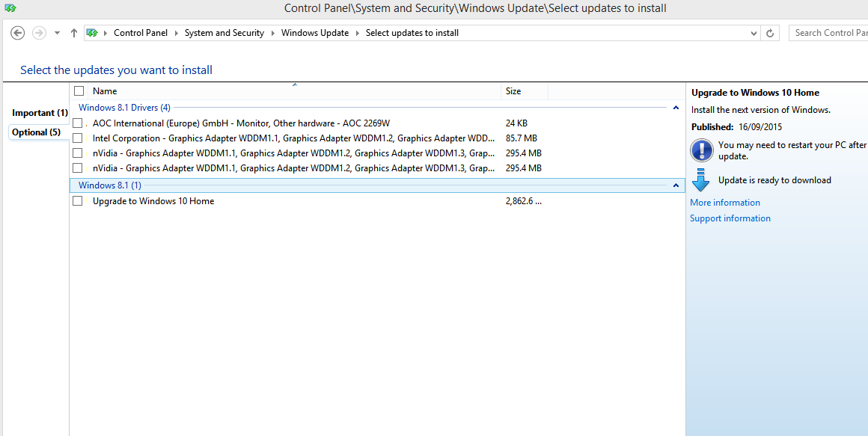Open the Support information link
868x436 pixels.
pyautogui.click(x=730, y=218)
